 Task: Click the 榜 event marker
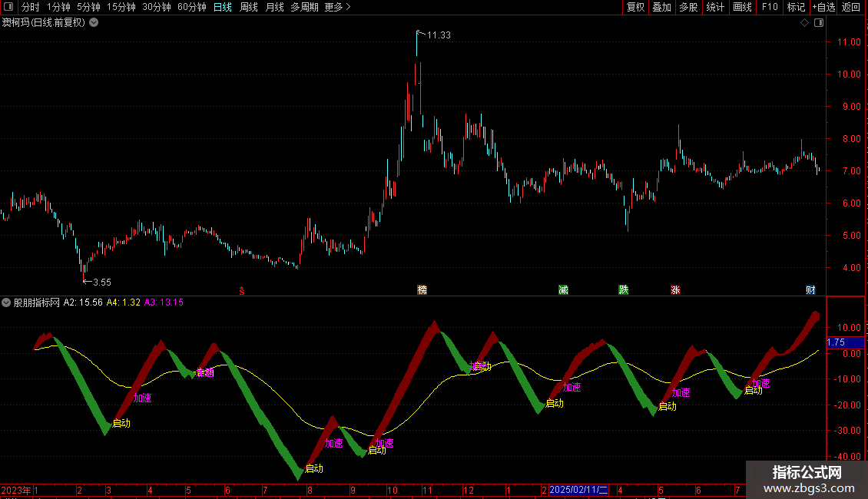422,290
